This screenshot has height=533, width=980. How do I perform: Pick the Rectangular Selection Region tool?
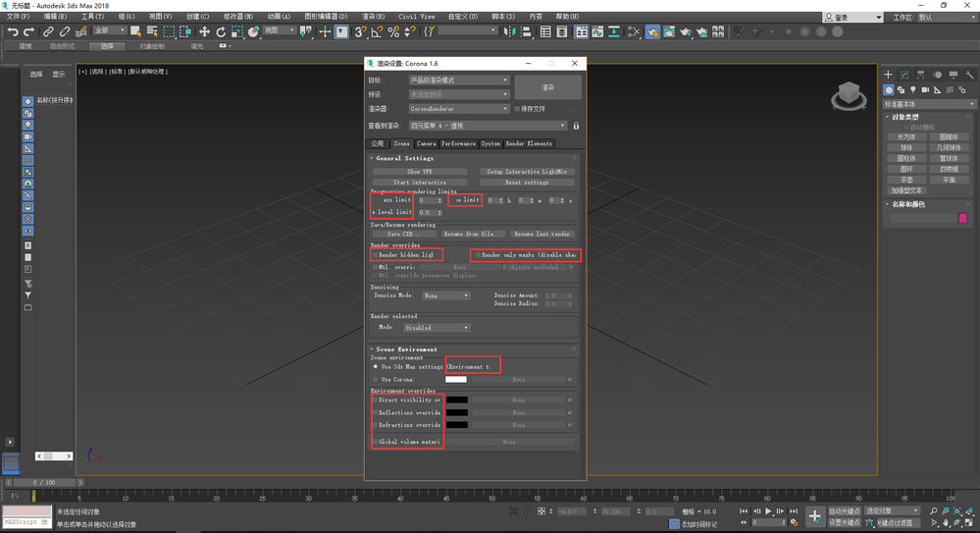tap(169, 31)
